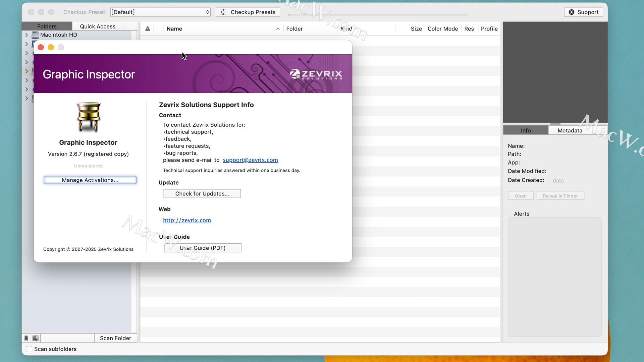This screenshot has height=362, width=644.
Task: Click the Scan Folder button
Action: click(x=115, y=338)
